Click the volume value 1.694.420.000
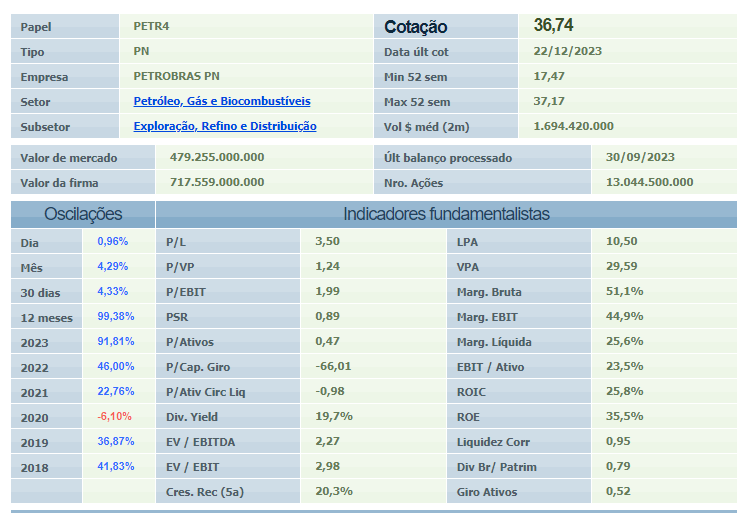 coord(573,126)
